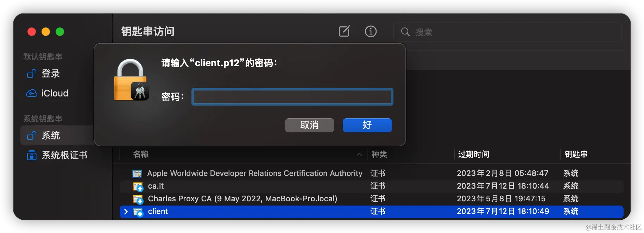Click the compose new item icon
Viewport: 644px width, 233px height.
pyautogui.click(x=344, y=31)
